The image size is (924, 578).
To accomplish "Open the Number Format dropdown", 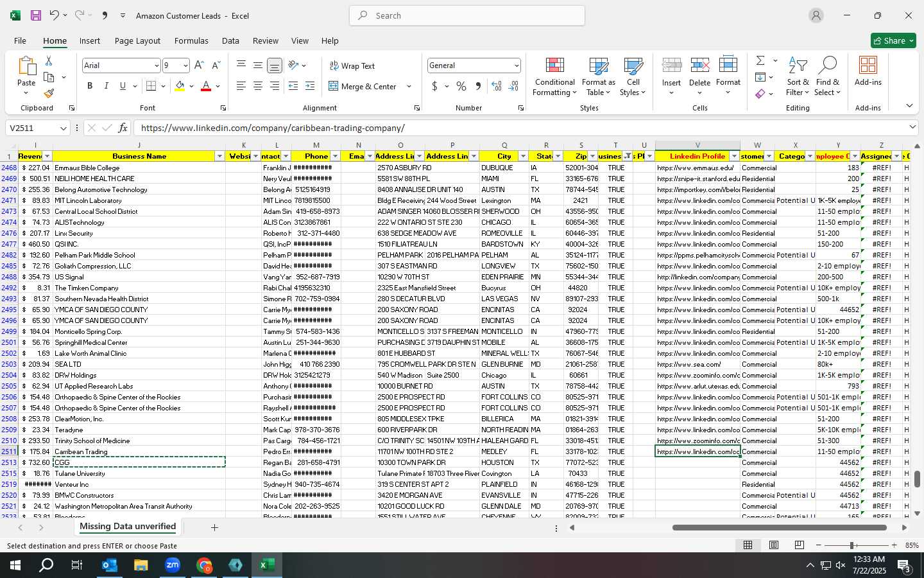I will (516, 66).
